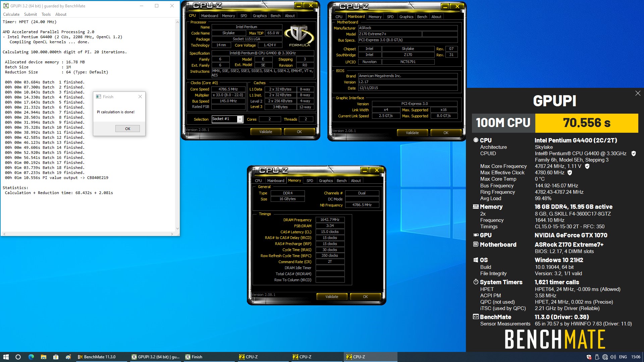The image size is (644, 362).
Task: Click the 'PI value output -> CB840E219' line
Action: pyautogui.click(x=57, y=178)
